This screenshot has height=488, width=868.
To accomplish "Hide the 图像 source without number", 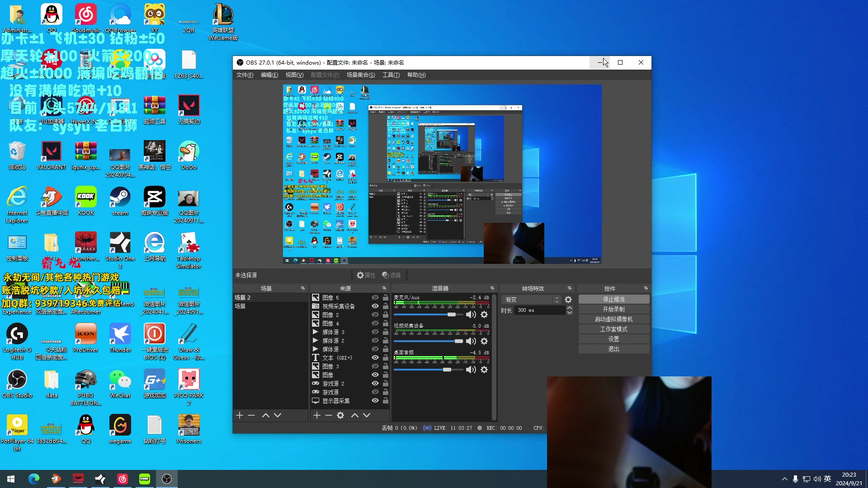I will 375,375.
